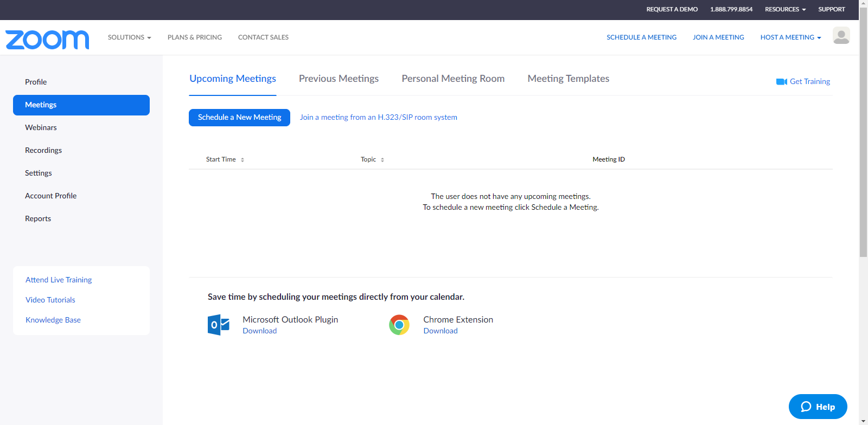Open Plans & Pricing page
Viewport: 868px width, 425px height.
[195, 37]
